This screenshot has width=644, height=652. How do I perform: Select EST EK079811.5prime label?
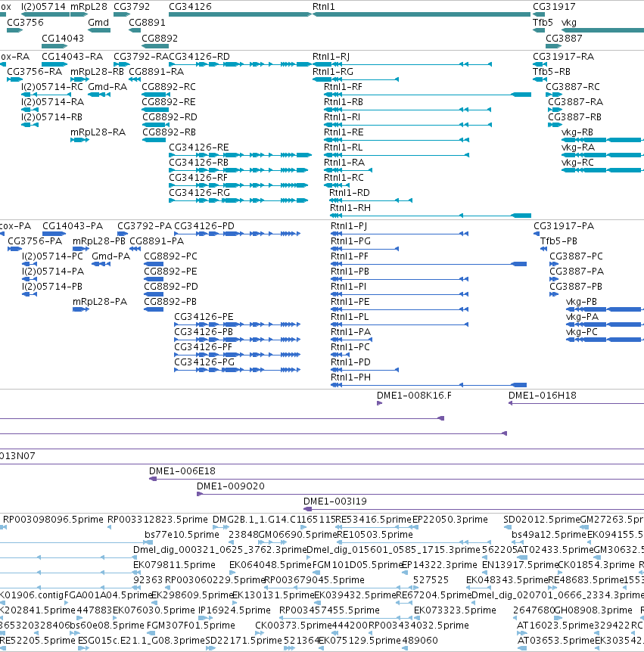pyautogui.click(x=174, y=565)
